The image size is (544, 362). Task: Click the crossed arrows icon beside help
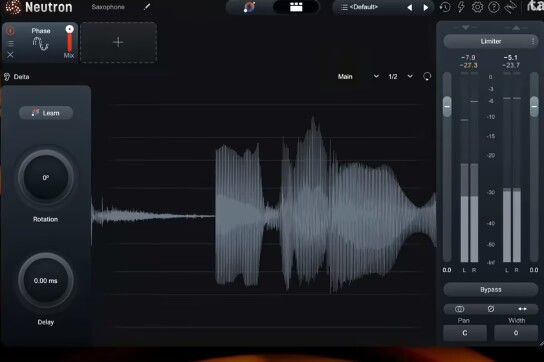pyautogui.click(x=510, y=7)
